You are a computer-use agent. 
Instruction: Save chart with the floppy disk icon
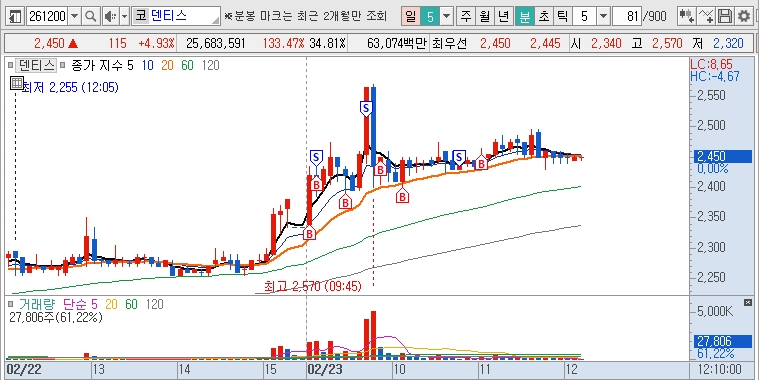pyautogui.click(x=725, y=17)
